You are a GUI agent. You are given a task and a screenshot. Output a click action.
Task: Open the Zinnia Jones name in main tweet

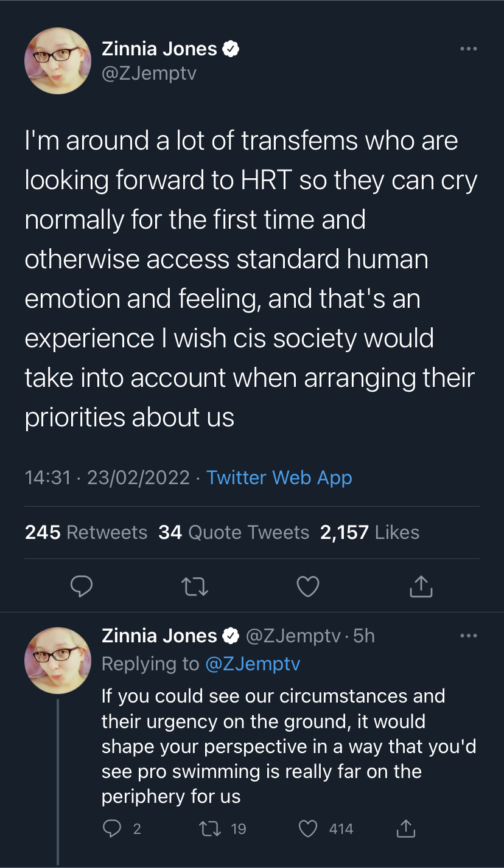(159, 49)
